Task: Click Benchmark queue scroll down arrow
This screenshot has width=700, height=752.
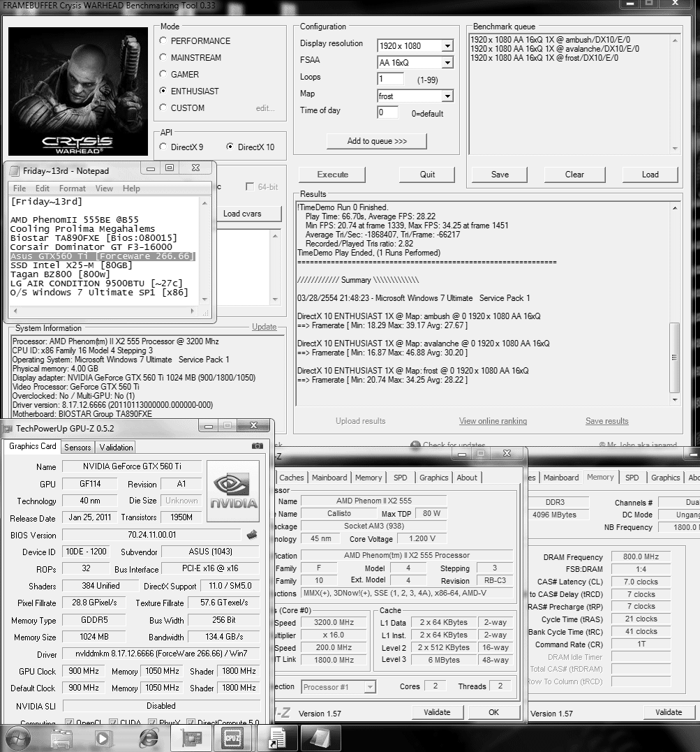Action: pyautogui.click(x=675, y=149)
